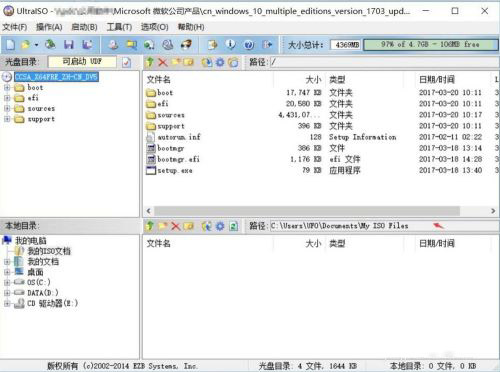
Task: Click right arrow of disc list scrollbar
Action: [x=493, y=211]
